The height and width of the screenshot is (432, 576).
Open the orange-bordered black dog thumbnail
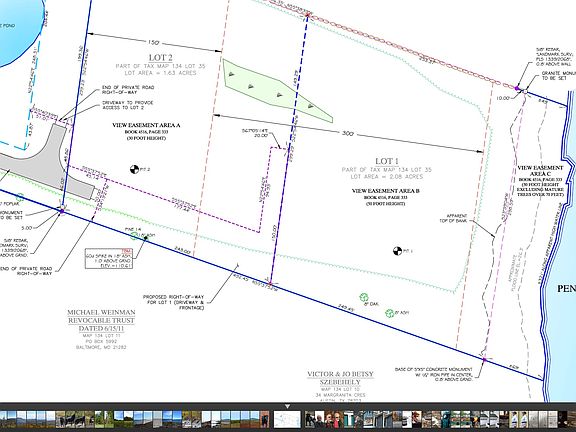pyautogui.click(x=264, y=419)
